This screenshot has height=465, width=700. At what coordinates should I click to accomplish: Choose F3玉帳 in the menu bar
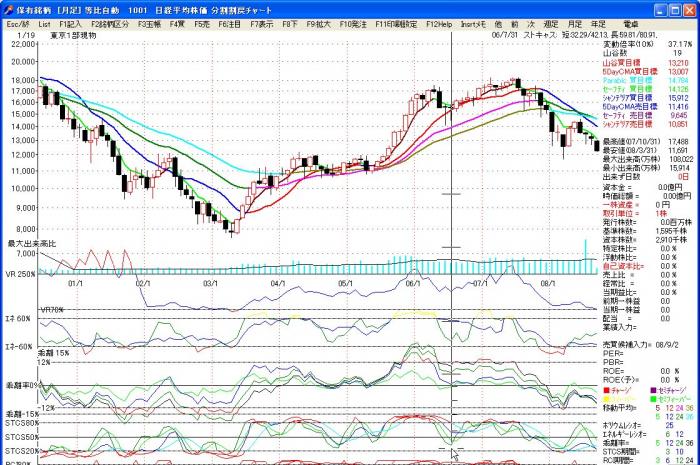[x=149, y=24]
